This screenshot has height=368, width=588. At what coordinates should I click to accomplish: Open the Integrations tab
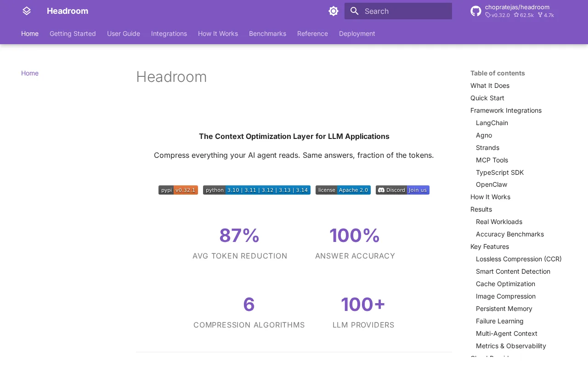(x=169, y=34)
